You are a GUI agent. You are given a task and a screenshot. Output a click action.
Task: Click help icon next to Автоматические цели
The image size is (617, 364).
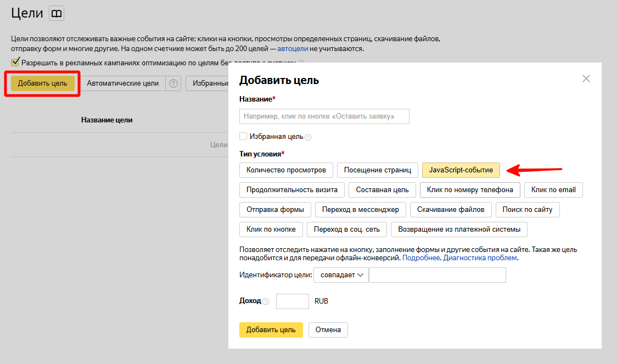click(173, 83)
